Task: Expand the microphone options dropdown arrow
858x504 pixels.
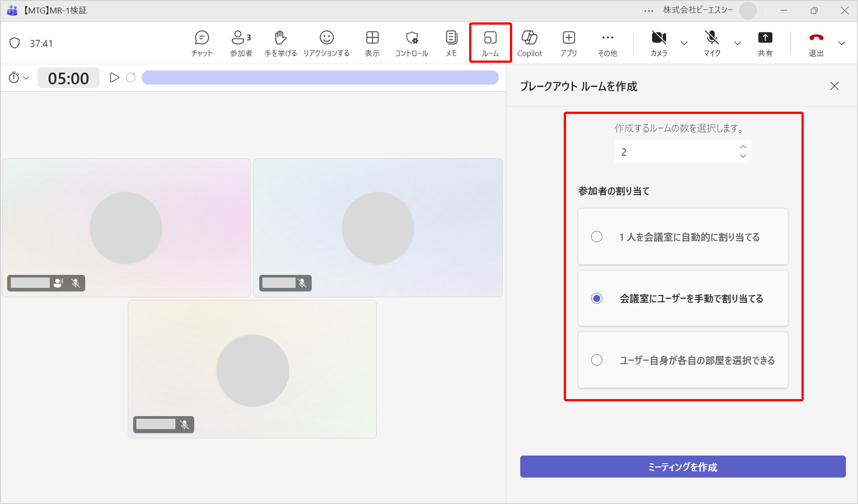Action: pyautogui.click(x=737, y=43)
